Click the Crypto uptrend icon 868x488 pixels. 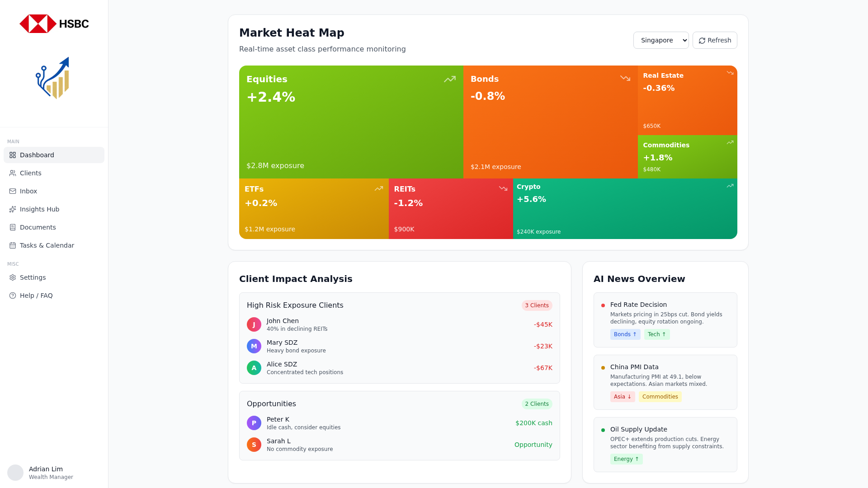[x=730, y=186]
